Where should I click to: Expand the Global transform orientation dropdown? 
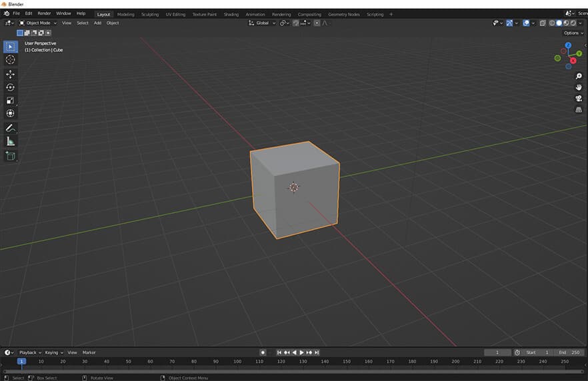pos(262,23)
